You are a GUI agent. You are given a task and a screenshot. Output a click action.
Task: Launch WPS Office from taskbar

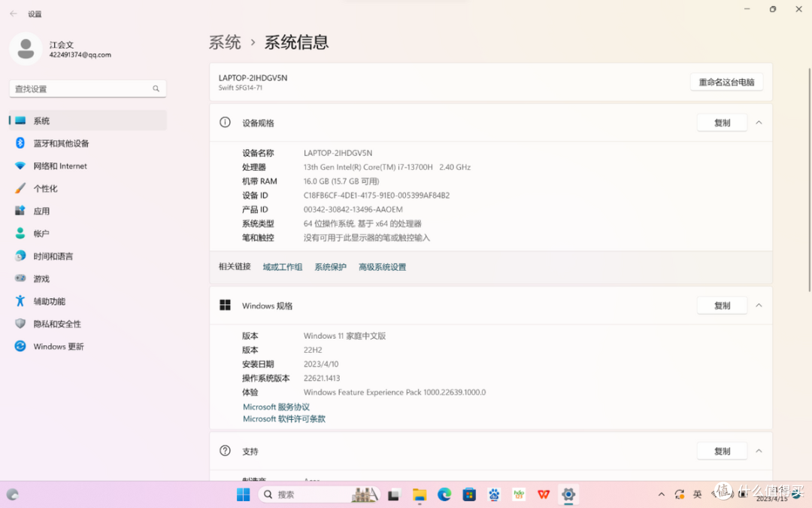pyautogui.click(x=544, y=494)
